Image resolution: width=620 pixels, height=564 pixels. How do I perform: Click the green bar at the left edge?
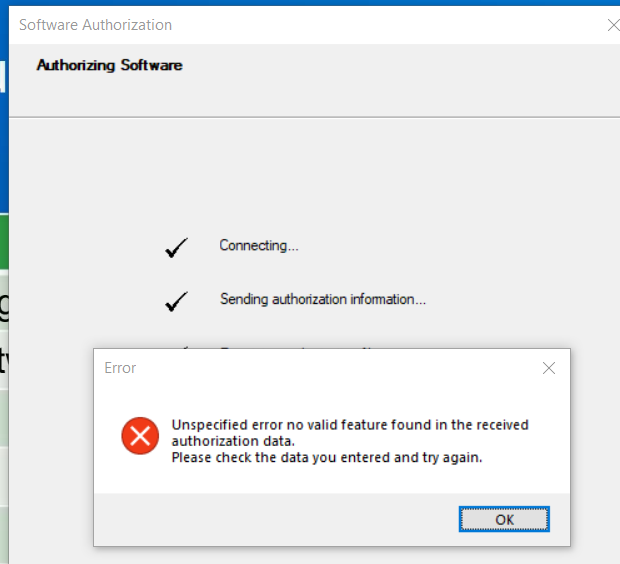(x=4, y=241)
